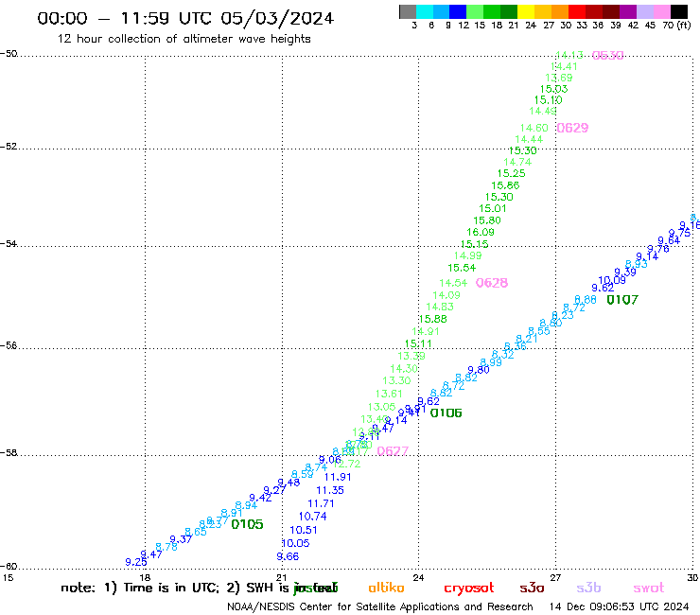Click the wave height value 9.80

479,370
